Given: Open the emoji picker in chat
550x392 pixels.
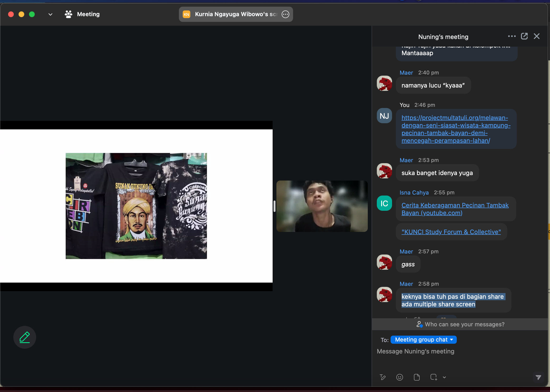Looking at the screenshot, I should (400, 377).
